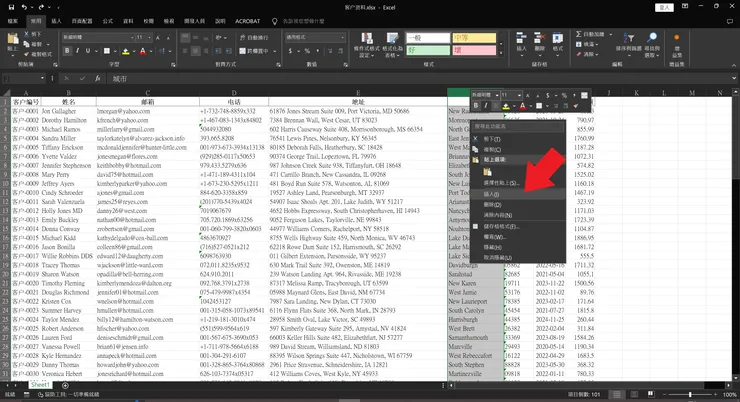The image size is (740, 402).
Task: Click the Paste clipboard icon in ribbon
Action: (x=12, y=39)
